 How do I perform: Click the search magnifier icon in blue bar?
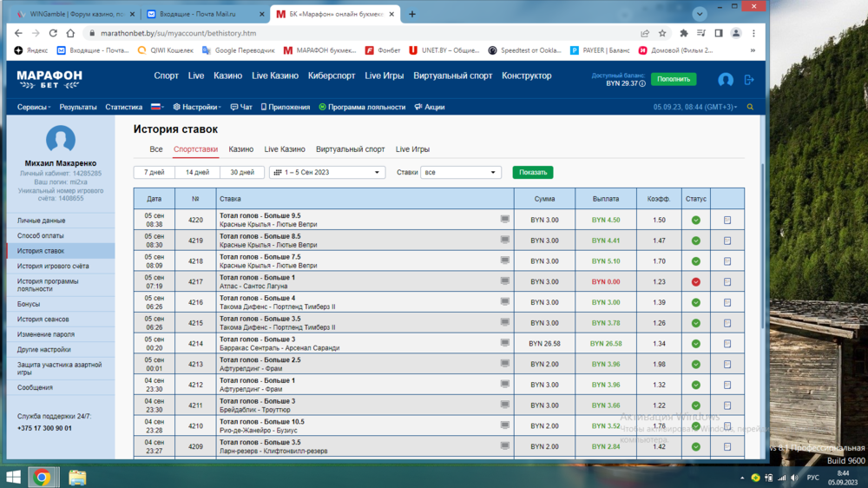[x=750, y=108]
